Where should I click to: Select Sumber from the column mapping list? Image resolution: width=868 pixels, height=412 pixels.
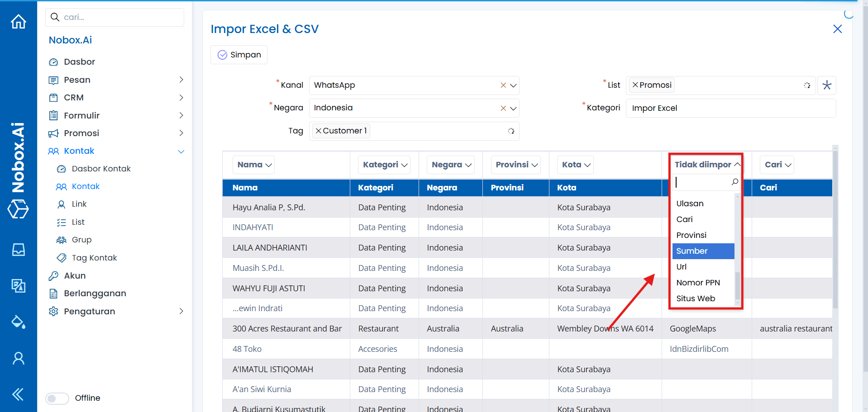[692, 251]
